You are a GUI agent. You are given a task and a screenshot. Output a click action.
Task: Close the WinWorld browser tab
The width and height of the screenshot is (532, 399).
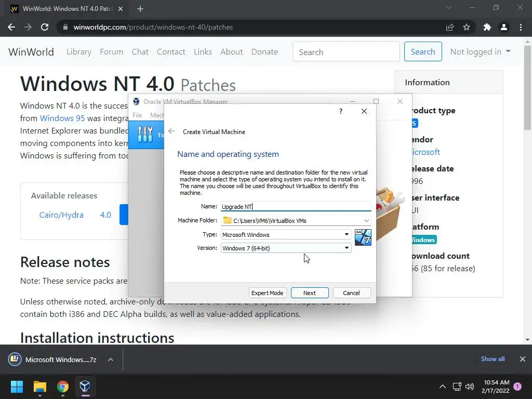tap(121, 9)
